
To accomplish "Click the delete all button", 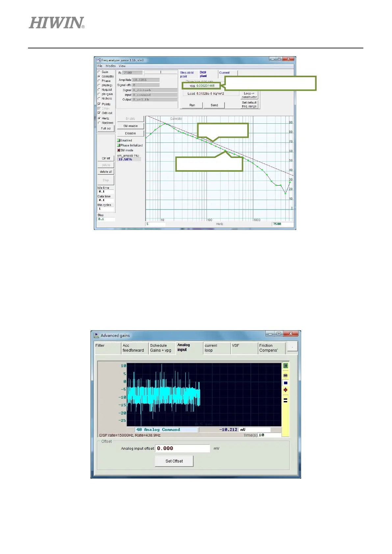I will tap(106, 172).
